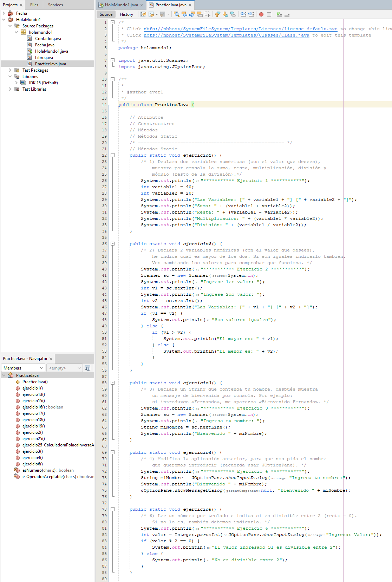Collapse the ejercicio1 method fold
The height and width of the screenshot is (582, 392).
(x=113, y=155)
